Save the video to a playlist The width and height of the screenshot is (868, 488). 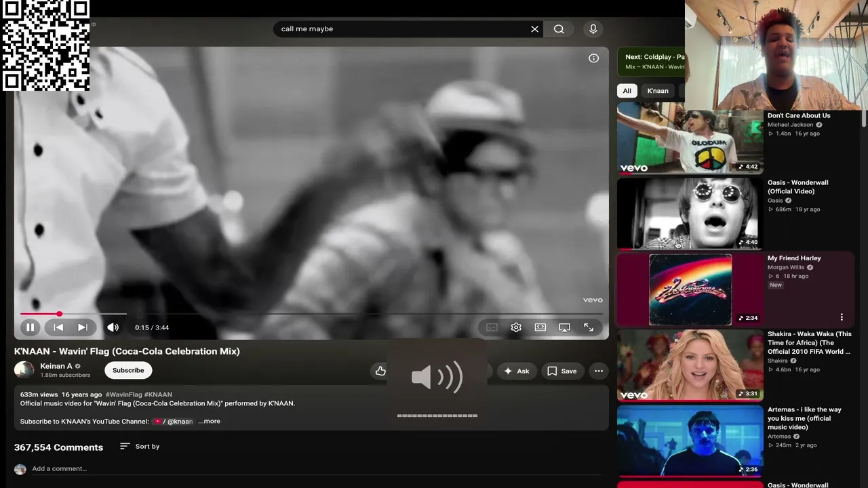pyautogui.click(x=561, y=371)
